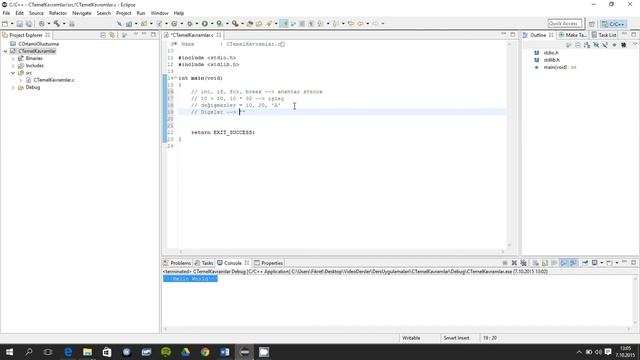Maximize the Project Explorer panel

153,35
